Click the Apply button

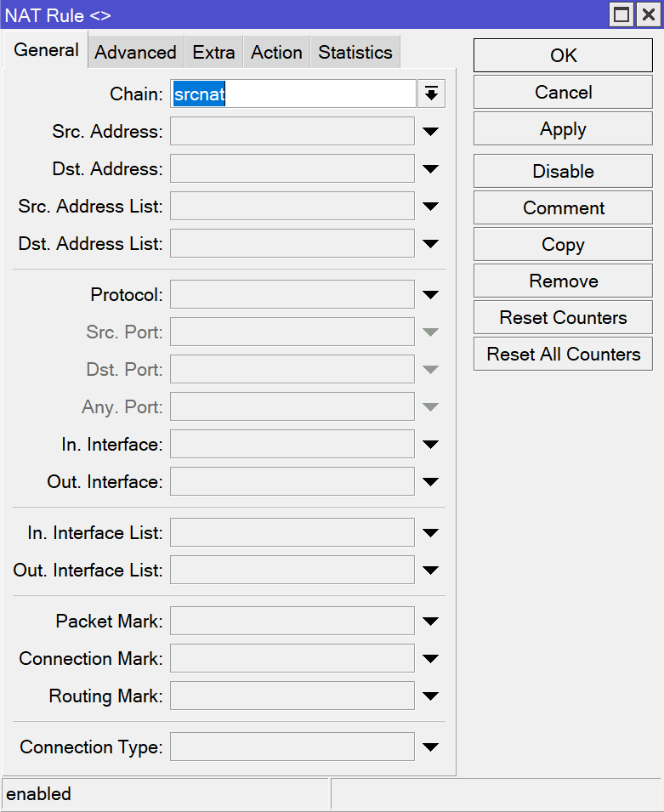[x=563, y=129]
